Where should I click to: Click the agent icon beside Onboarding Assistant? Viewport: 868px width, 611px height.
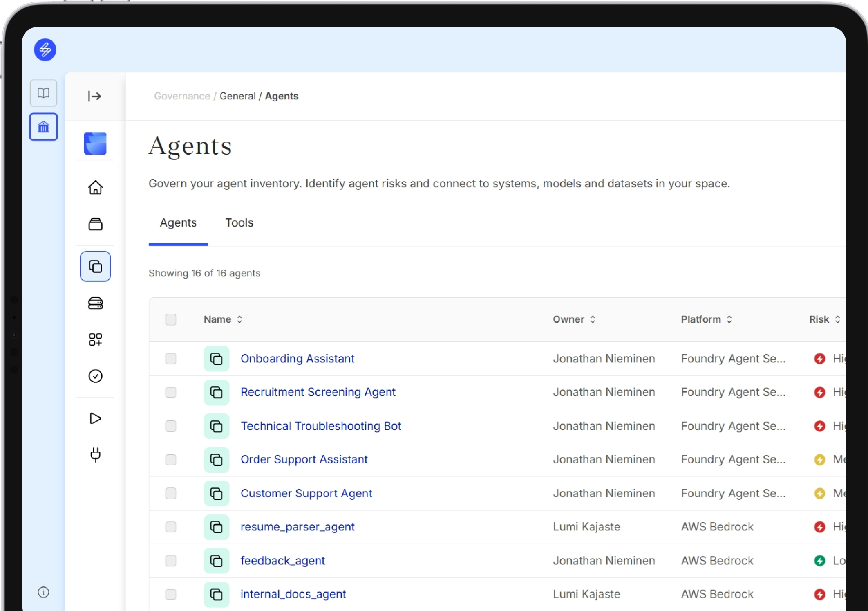[x=217, y=359]
